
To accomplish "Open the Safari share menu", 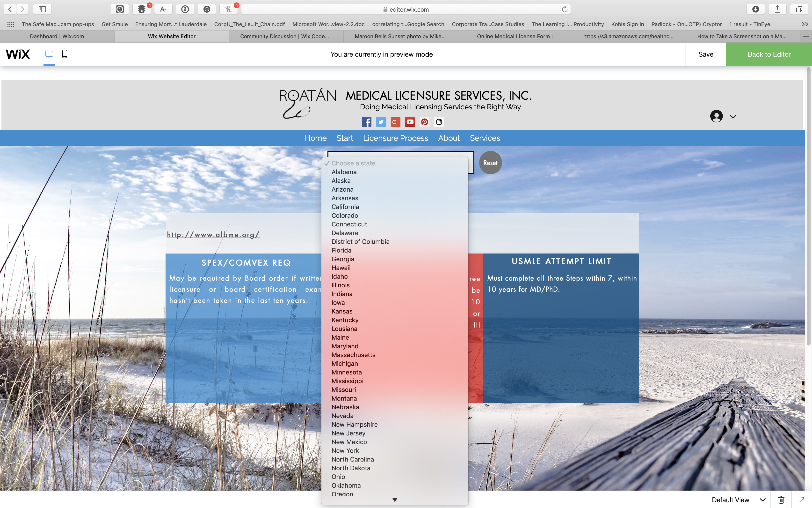I will (777, 9).
